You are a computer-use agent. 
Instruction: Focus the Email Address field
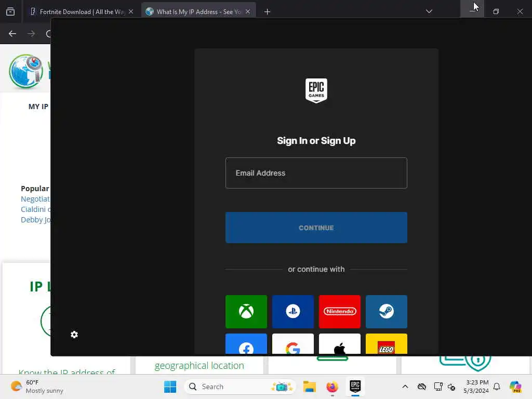[316, 173]
